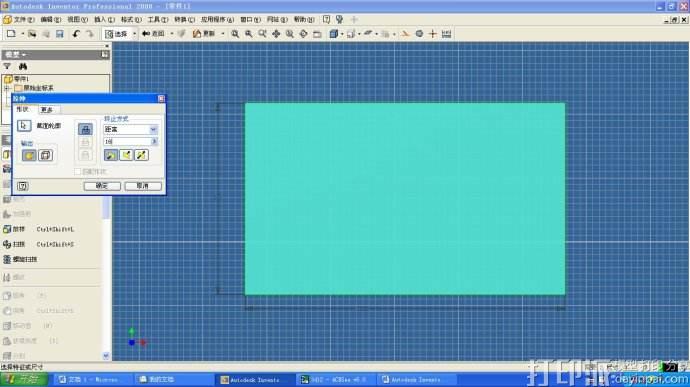Activate the Pan tool in toolbar
690x387 pixels.
276,34
